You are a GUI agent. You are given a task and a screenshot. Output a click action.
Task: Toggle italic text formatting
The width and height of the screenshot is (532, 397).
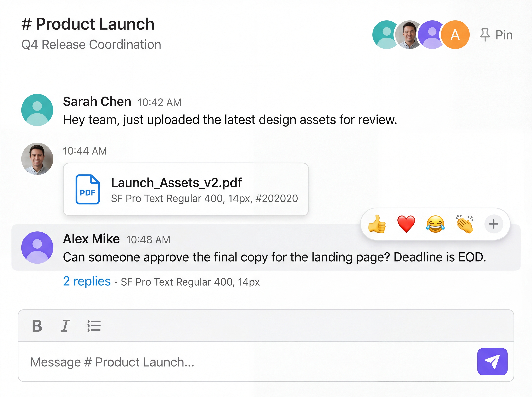point(65,326)
